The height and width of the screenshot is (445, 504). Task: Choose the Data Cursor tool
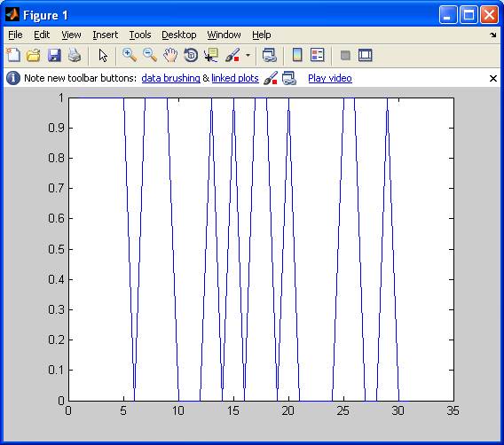[211, 55]
